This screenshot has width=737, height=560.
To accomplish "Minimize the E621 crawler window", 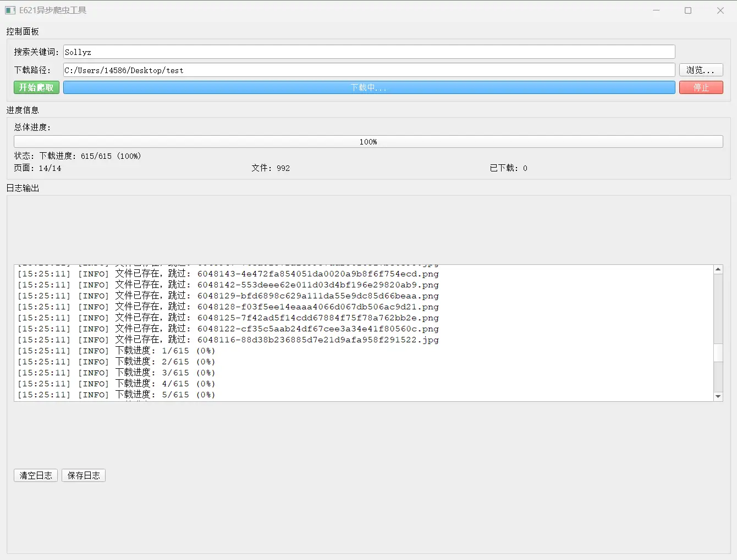I will click(x=656, y=10).
